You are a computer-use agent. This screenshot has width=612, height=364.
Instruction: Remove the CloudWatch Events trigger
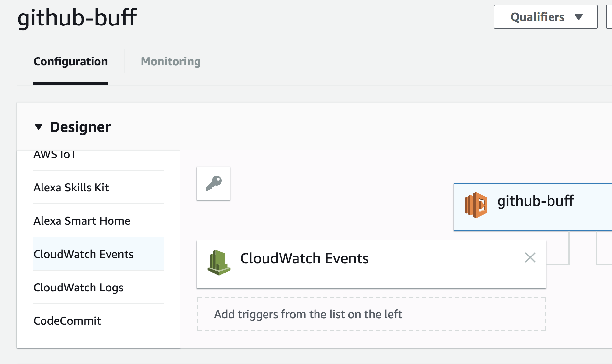530,257
